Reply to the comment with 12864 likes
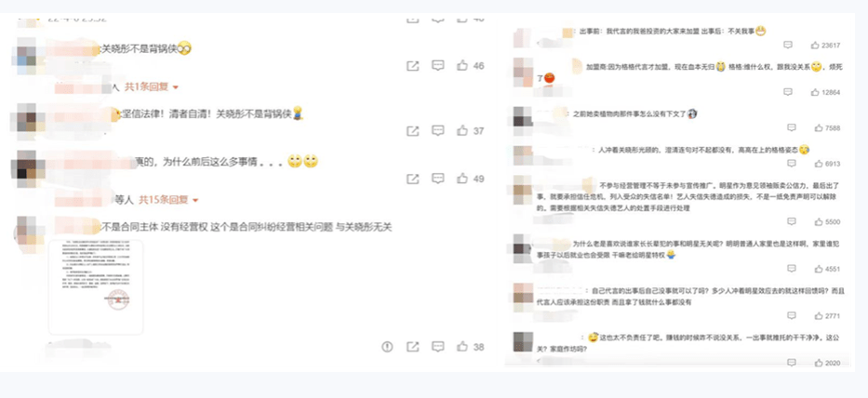868x398 pixels. [788, 92]
